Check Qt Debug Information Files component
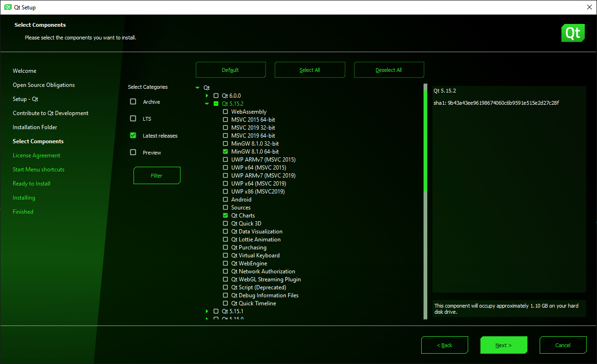The width and height of the screenshot is (597, 364). click(225, 295)
